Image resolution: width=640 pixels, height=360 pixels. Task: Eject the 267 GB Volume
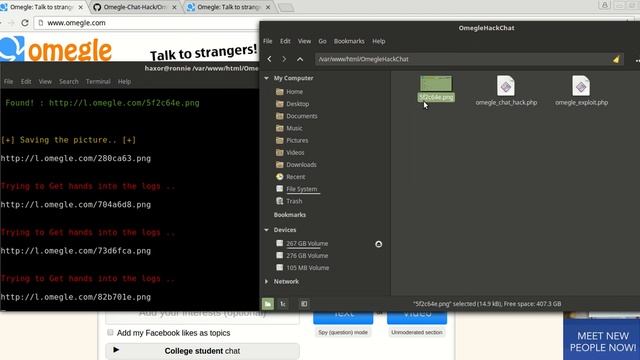pos(378,244)
